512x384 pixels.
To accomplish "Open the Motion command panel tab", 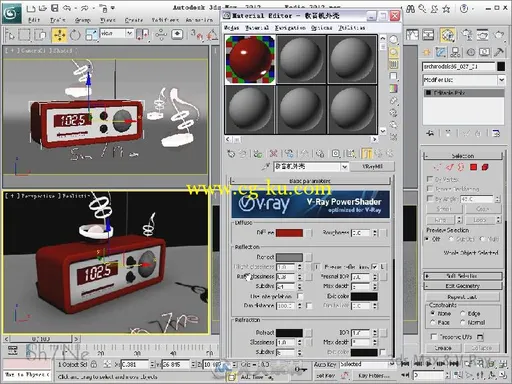I will click(470, 52).
